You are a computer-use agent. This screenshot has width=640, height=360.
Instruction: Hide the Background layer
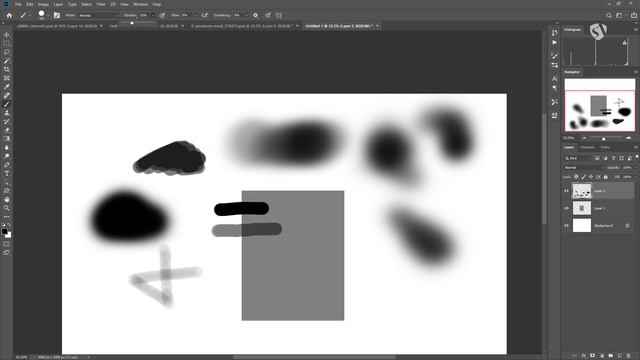[567, 225]
